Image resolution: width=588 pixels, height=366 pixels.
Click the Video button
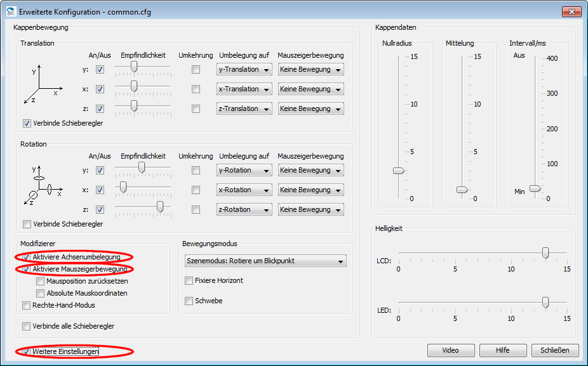point(450,350)
